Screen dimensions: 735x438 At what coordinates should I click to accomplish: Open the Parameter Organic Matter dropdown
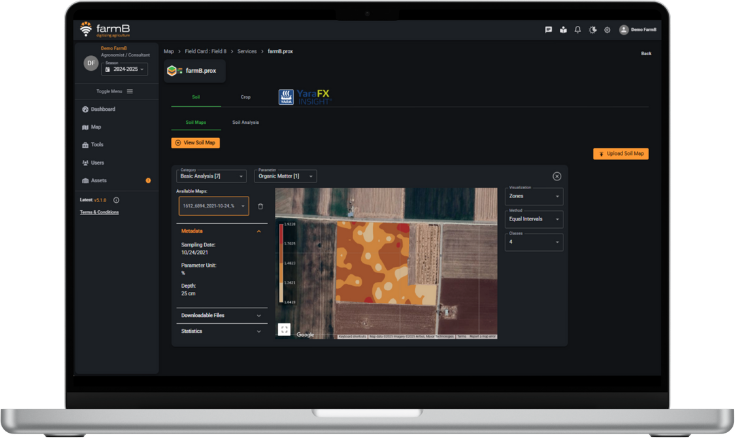[284, 176]
